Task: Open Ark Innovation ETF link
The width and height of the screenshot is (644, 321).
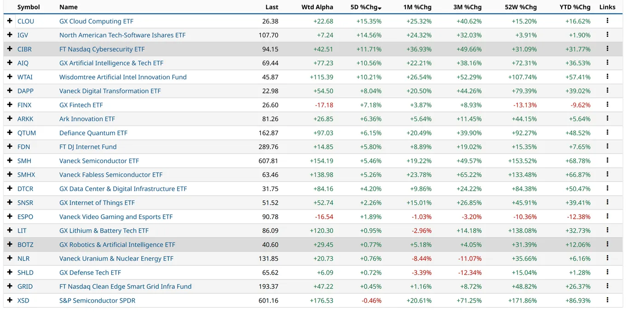Action: (87, 119)
